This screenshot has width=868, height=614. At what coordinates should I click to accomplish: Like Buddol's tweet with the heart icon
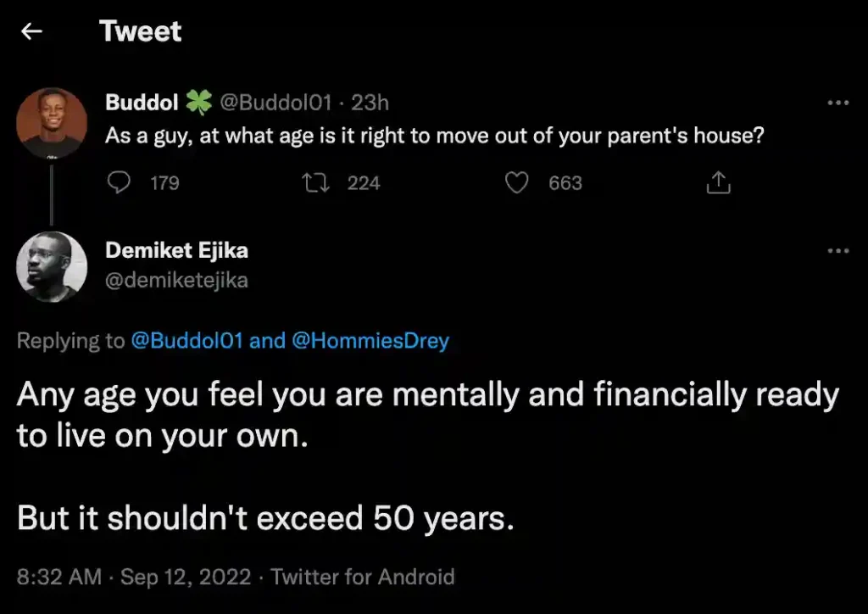[517, 182]
